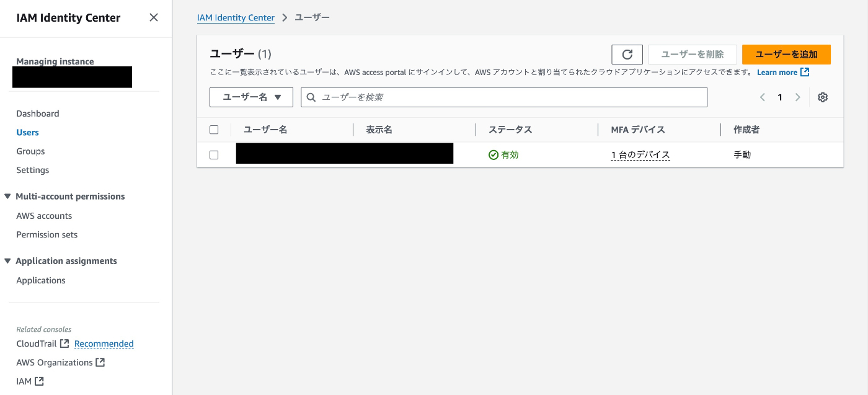This screenshot has width=868, height=395.
Task: Click the IAM Identity Center breadcrumb link
Action: [236, 17]
